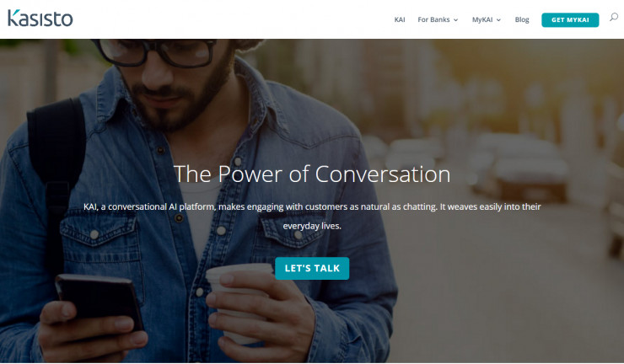Click the Kasisto logo
624x364 pixels.
click(40, 18)
